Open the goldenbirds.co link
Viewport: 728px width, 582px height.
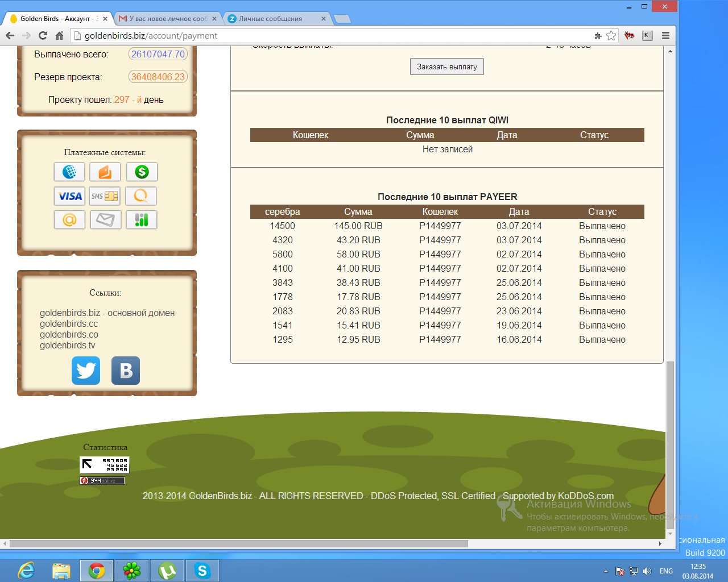pyautogui.click(x=69, y=335)
